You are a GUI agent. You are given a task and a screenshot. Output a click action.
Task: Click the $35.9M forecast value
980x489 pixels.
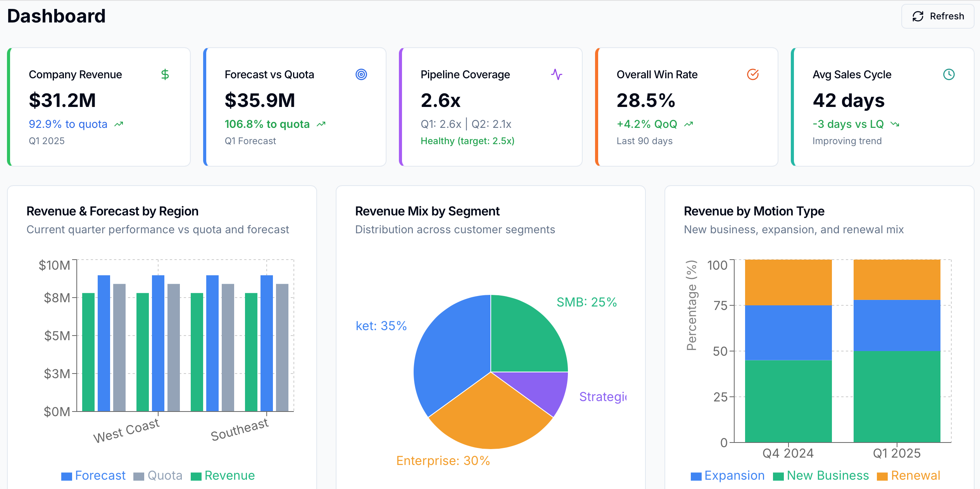tap(260, 100)
